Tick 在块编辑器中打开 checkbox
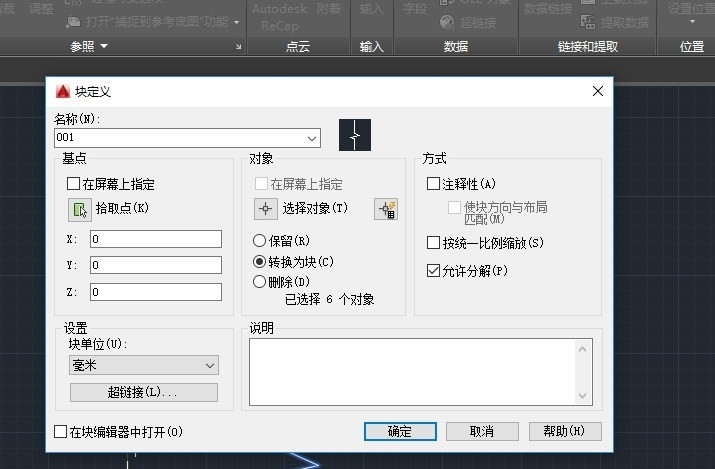This screenshot has height=469, width=715. point(61,432)
